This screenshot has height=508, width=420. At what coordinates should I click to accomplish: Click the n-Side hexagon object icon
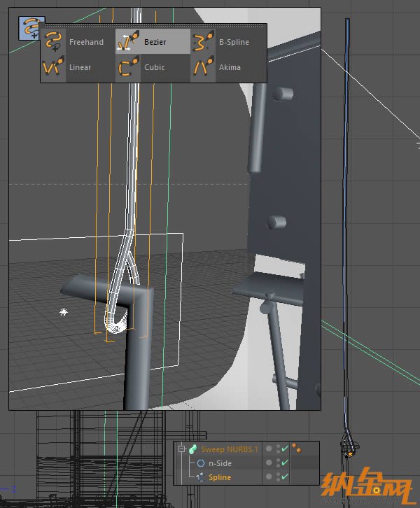click(x=201, y=463)
